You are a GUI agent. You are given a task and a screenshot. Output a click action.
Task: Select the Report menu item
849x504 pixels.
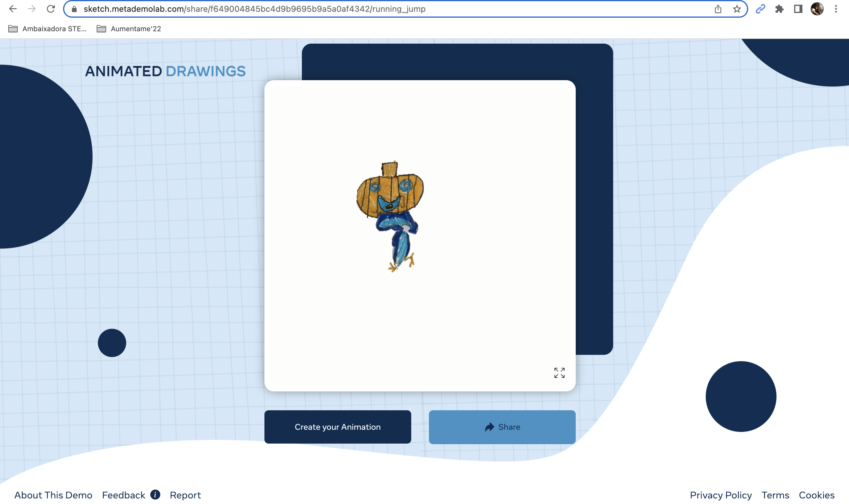pyautogui.click(x=186, y=495)
